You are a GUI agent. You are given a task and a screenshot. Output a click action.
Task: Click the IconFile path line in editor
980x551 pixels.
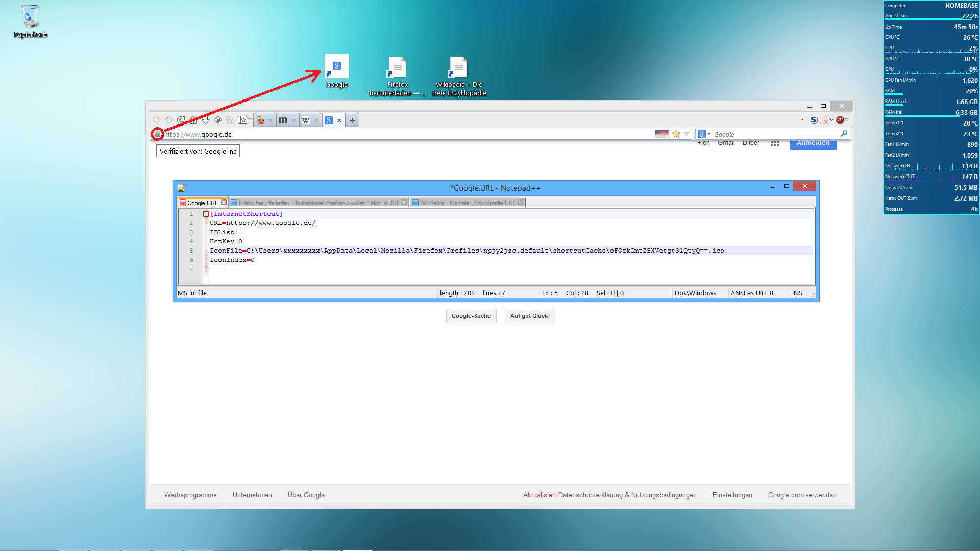(467, 251)
